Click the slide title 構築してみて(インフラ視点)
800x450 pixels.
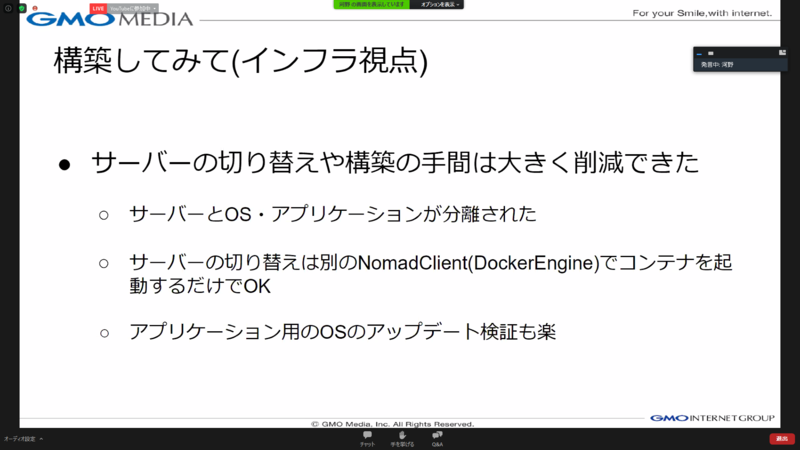240,61
